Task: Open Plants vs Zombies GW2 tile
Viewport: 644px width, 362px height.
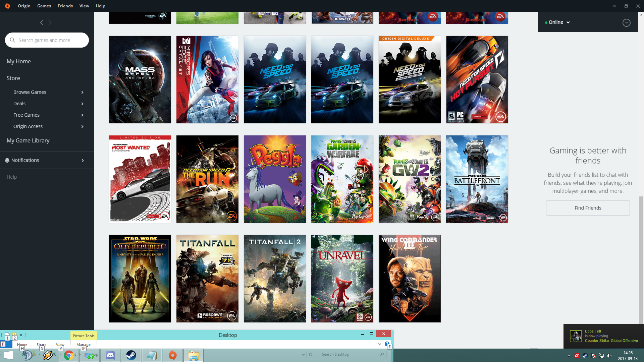Action: 410,179
